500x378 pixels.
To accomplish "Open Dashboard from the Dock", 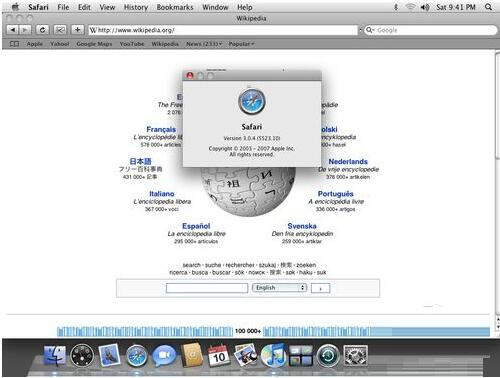I will coord(82,355).
